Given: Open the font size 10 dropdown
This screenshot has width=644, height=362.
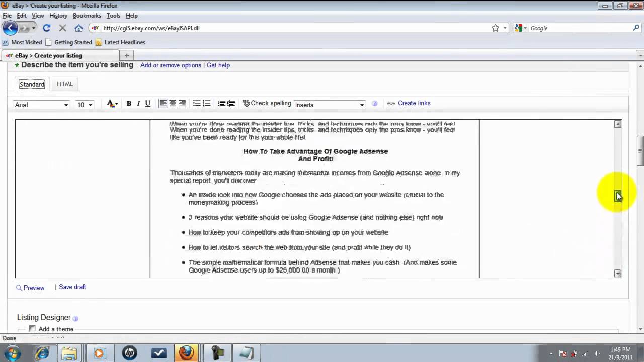Looking at the screenshot, I should (x=85, y=105).
